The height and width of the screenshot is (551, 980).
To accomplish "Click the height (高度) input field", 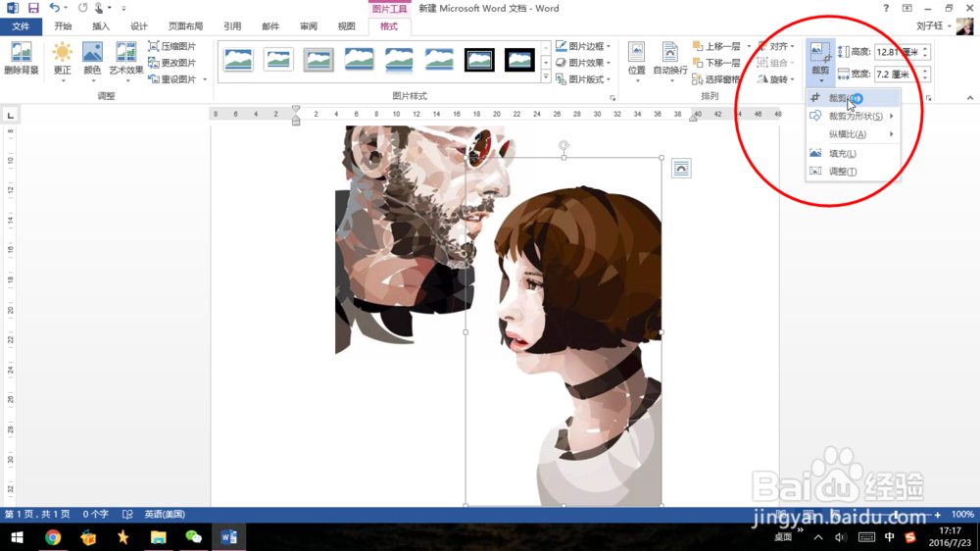I will click(x=898, y=52).
